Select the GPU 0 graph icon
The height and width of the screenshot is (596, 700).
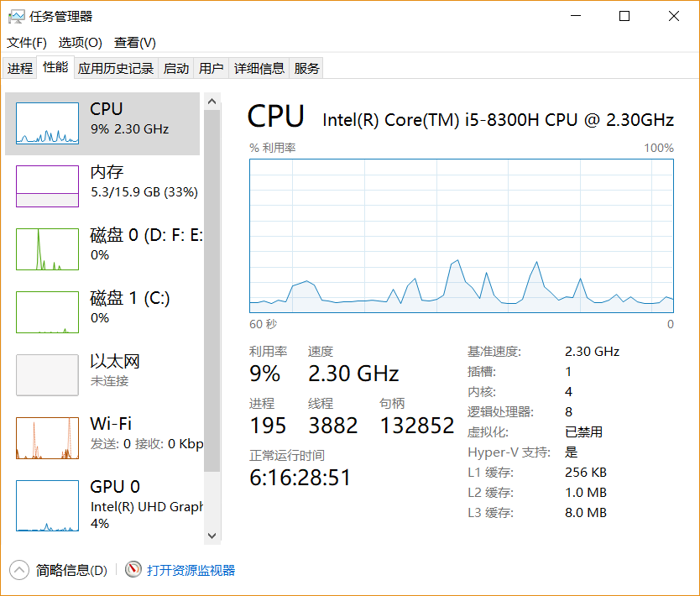click(x=47, y=505)
